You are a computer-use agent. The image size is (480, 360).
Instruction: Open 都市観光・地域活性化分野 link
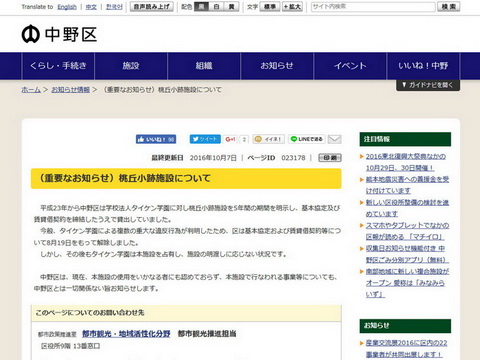pos(126,333)
